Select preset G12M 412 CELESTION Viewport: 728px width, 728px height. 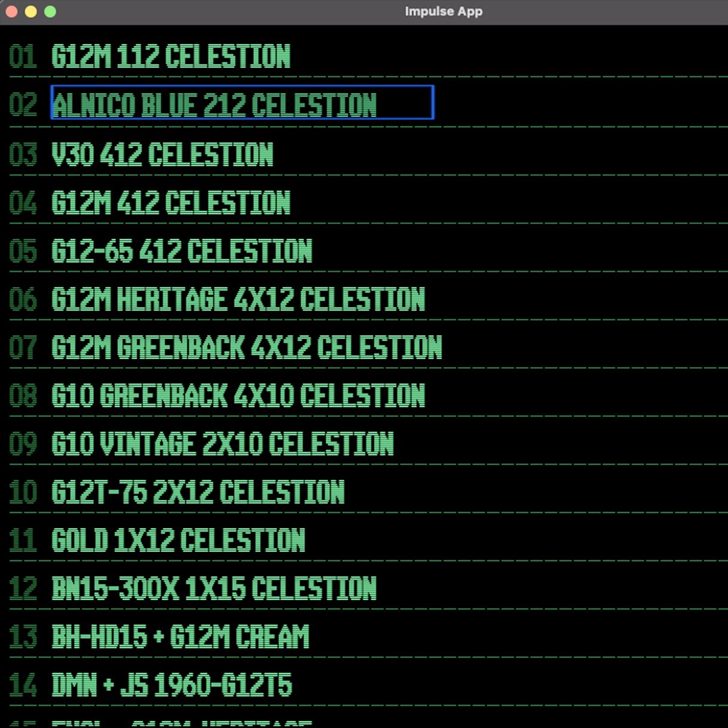(171, 202)
